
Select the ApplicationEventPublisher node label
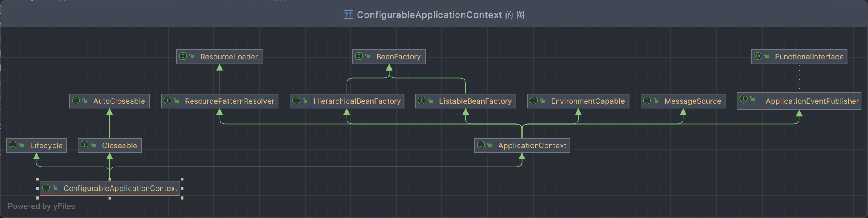pyautogui.click(x=812, y=101)
